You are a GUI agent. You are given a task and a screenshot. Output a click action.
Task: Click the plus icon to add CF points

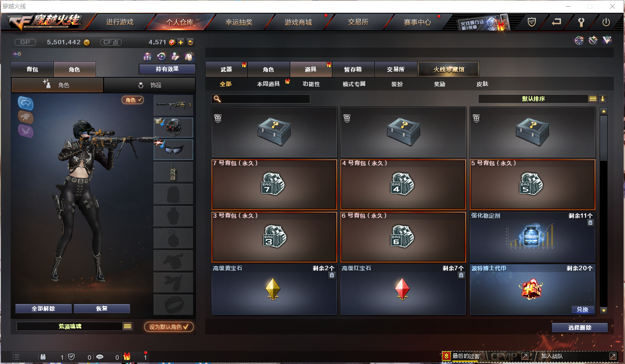[180, 42]
